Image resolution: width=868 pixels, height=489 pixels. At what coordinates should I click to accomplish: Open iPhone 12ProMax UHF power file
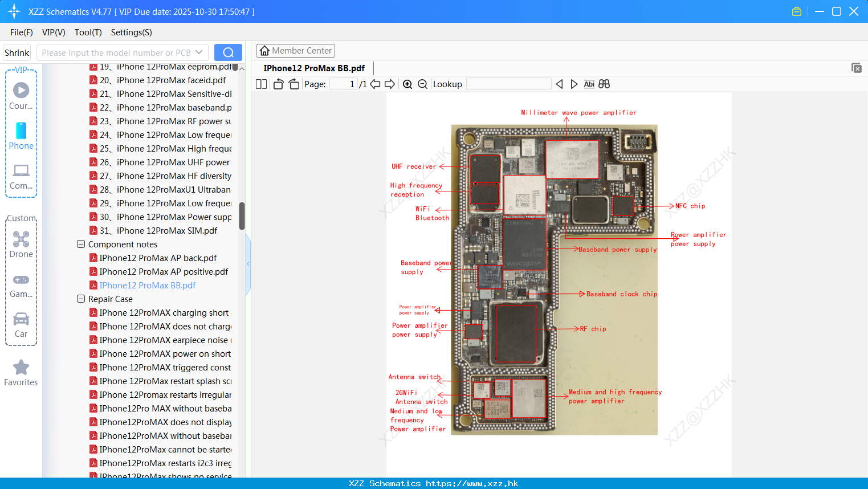(160, 162)
